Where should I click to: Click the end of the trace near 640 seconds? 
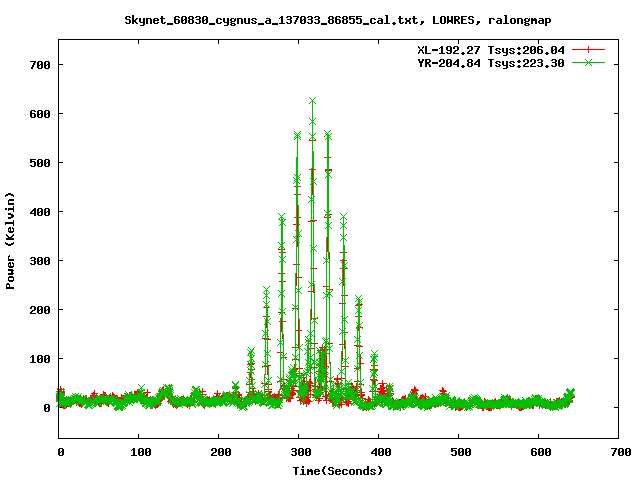tap(571, 393)
